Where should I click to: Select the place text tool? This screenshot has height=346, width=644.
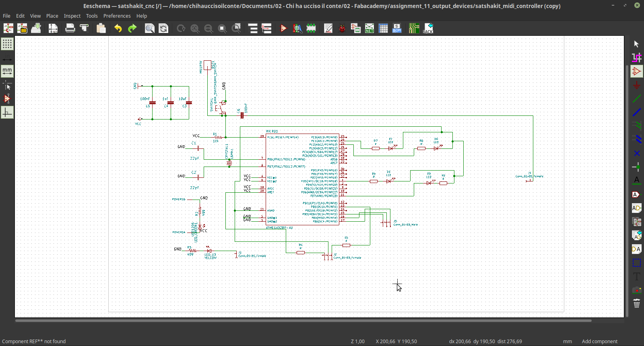[x=636, y=276]
